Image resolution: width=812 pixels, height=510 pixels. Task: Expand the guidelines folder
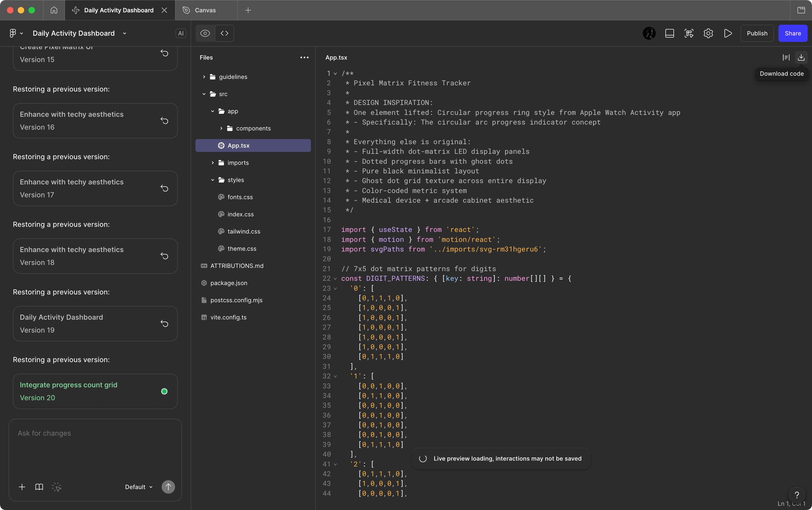(204, 77)
